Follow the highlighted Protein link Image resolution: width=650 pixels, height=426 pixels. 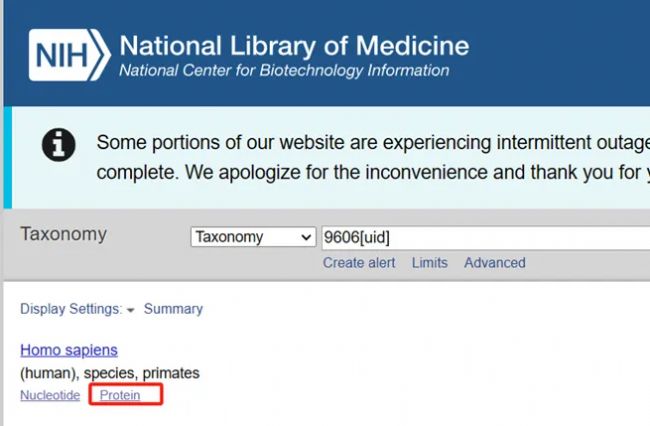[x=120, y=395]
